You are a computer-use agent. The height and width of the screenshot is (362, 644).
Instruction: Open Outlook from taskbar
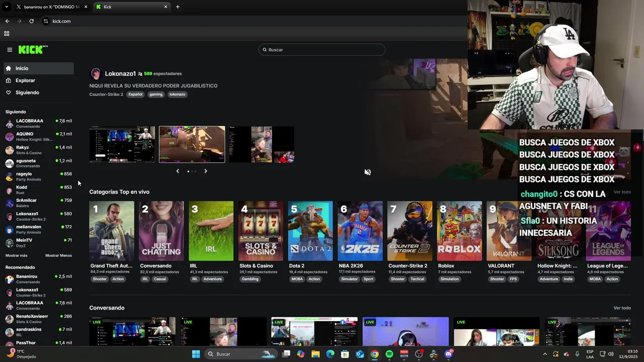pos(360,354)
